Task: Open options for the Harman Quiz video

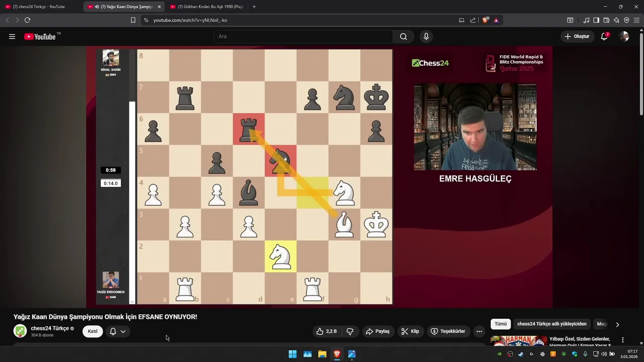Action: pyautogui.click(x=623, y=340)
